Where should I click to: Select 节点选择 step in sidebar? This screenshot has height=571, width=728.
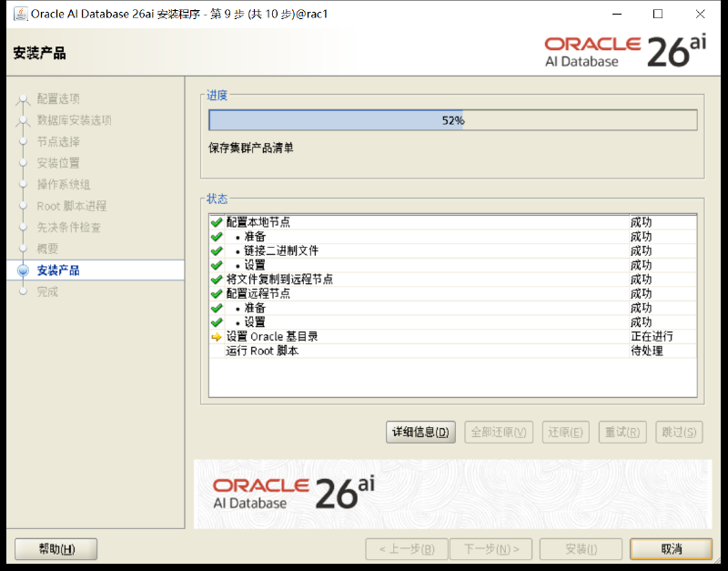tap(58, 142)
